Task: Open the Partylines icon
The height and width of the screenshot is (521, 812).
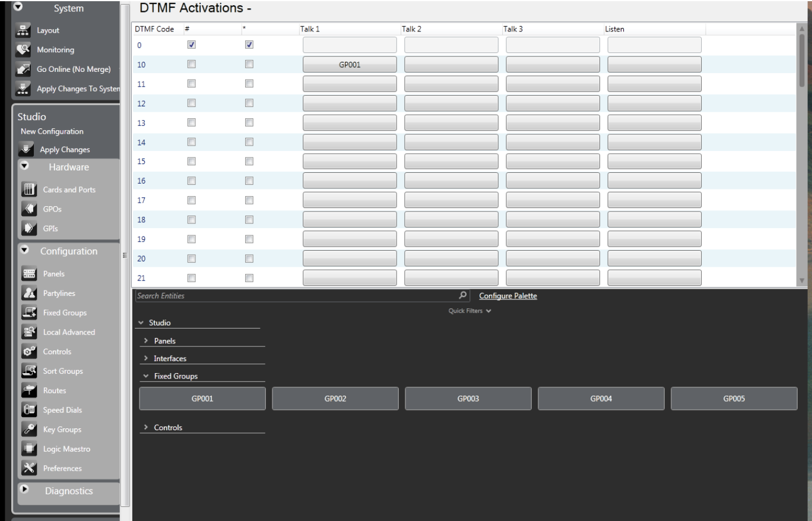Action: click(26, 293)
